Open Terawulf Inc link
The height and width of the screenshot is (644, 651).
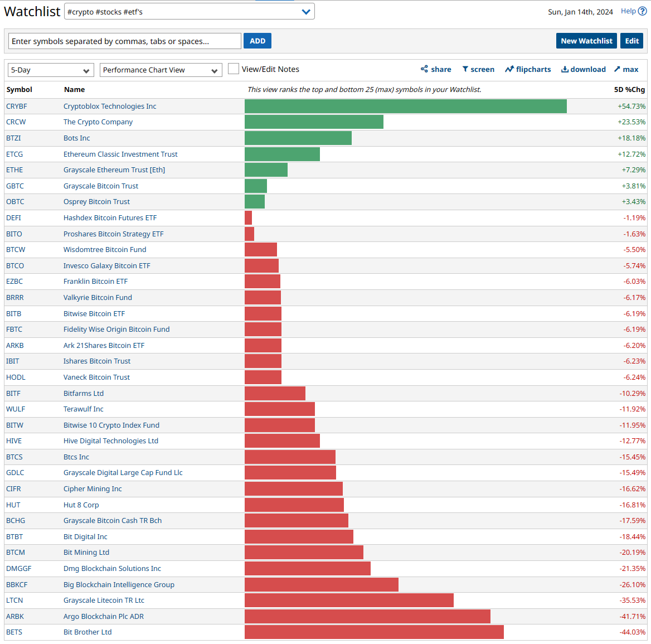tap(84, 409)
